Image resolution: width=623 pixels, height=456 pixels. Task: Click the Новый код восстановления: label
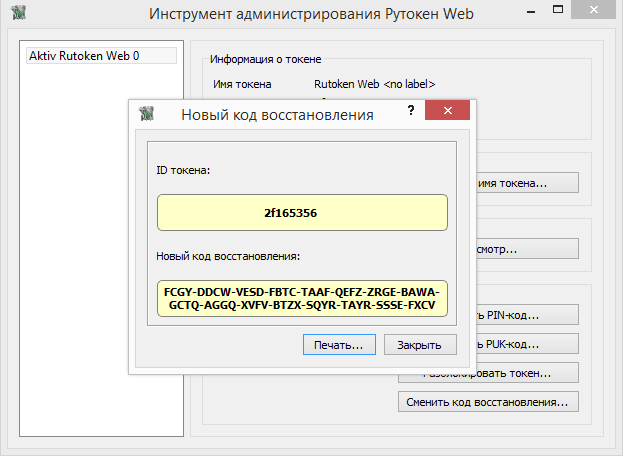[x=228, y=256]
